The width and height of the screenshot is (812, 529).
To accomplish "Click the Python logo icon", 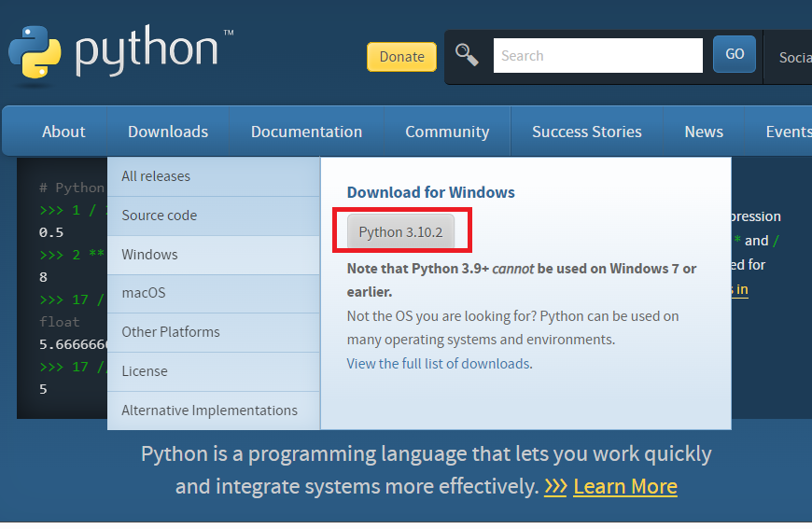I will tap(35, 53).
